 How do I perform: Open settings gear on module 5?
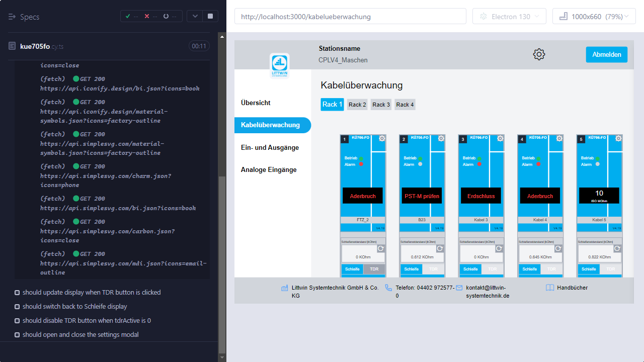point(618,139)
